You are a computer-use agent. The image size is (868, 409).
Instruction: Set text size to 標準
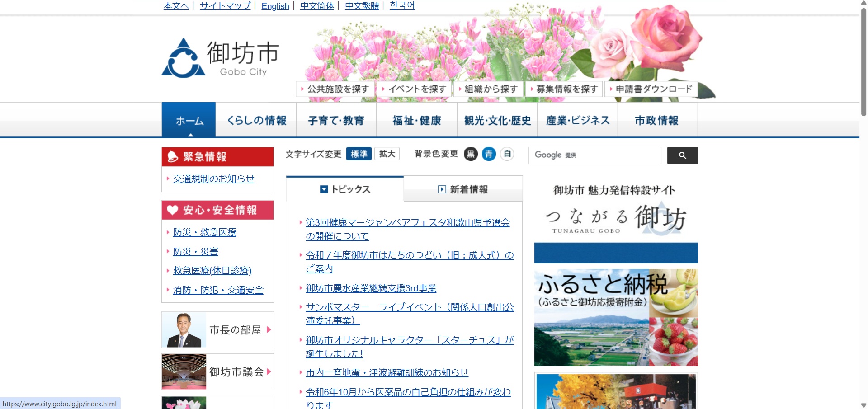359,154
